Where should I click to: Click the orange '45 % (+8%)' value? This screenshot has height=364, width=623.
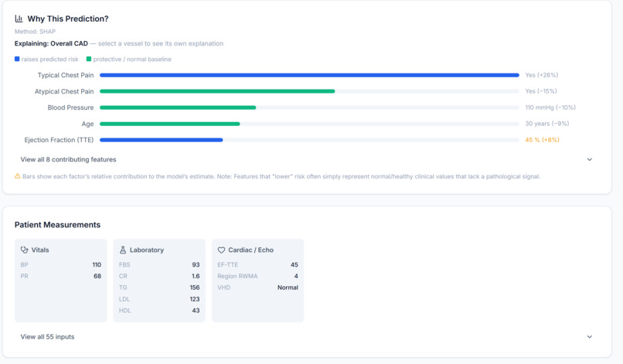pos(543,140)
